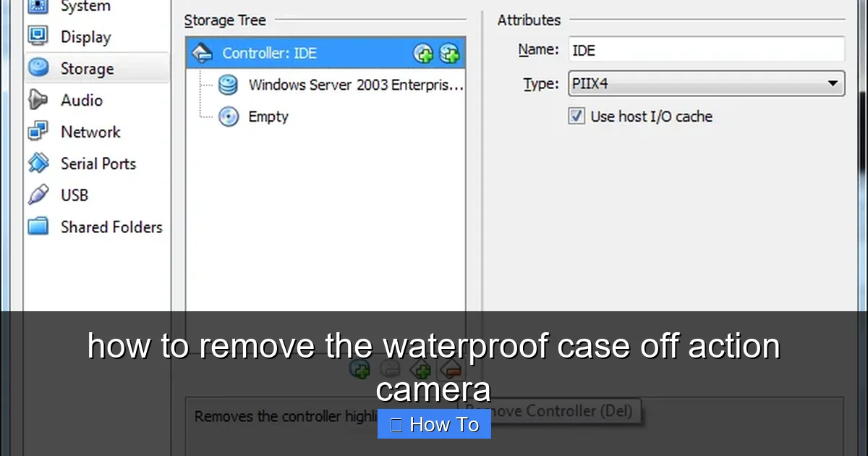
Task: Open the USB settings plug icon
Action: [x=38, y=195]
